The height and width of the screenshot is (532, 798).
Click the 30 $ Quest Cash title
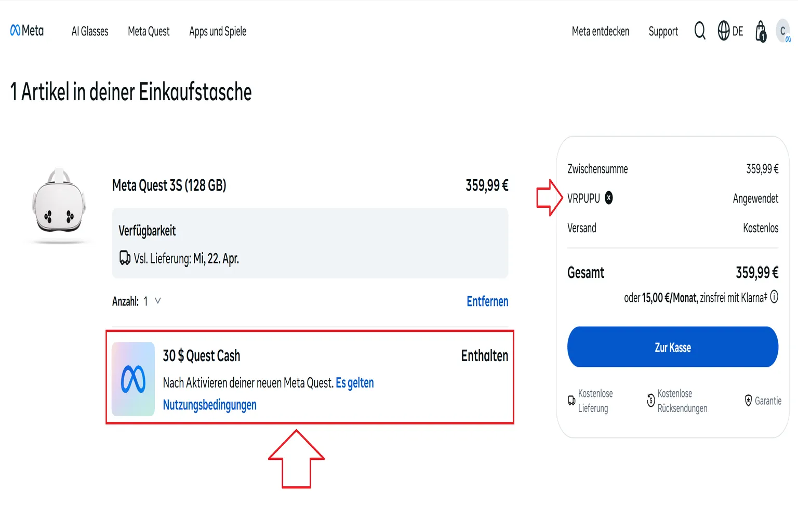(x=202, y=355)
